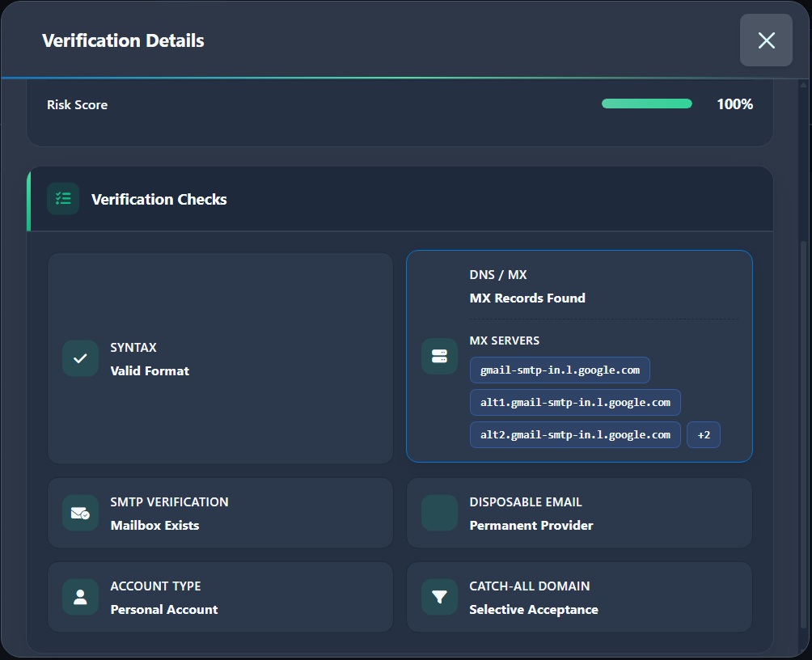Click the SYNTAX label
This screenshot has height=660, width=812.
coord(133,348)
